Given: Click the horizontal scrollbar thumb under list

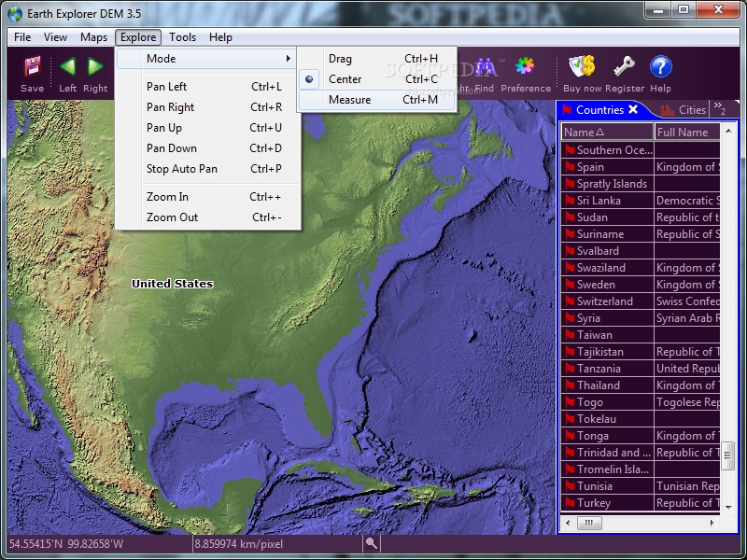Looking at the screenshot, I should click(x=589, y=523).
